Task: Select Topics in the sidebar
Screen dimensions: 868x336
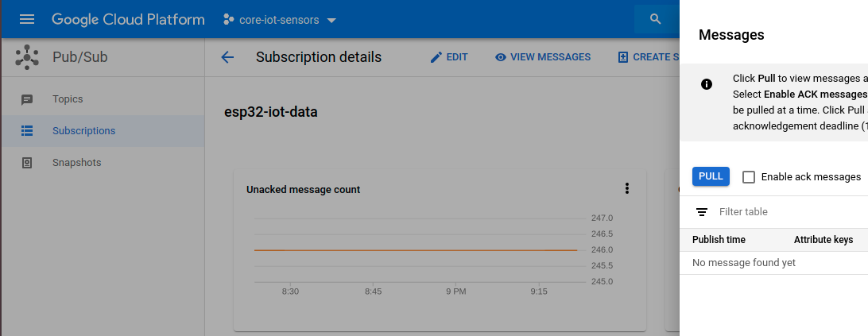Action: (x=68, y=99)
